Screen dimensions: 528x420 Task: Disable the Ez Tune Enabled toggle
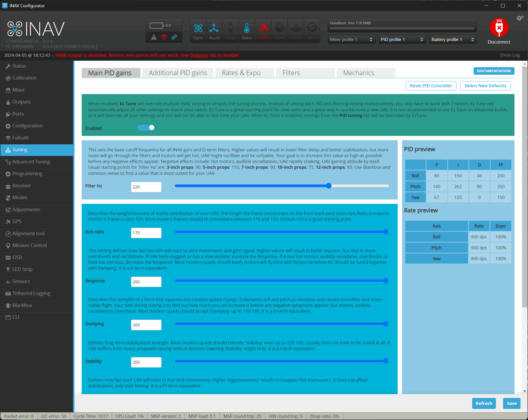(x=146, y=128)
